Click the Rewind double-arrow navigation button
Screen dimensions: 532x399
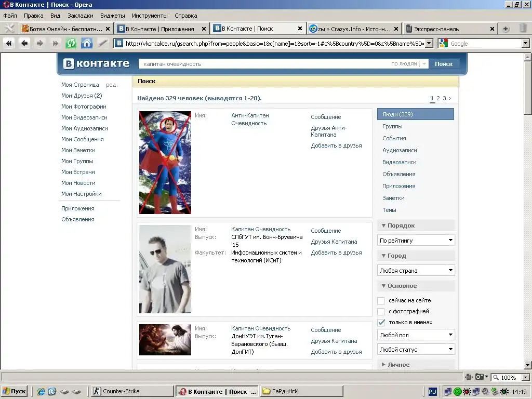[9, 44]
